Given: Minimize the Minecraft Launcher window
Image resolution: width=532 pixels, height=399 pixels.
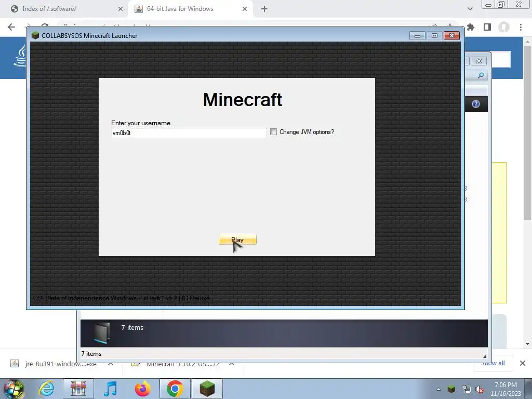Looking at the screenshot, I should click(x=417, y=36).
